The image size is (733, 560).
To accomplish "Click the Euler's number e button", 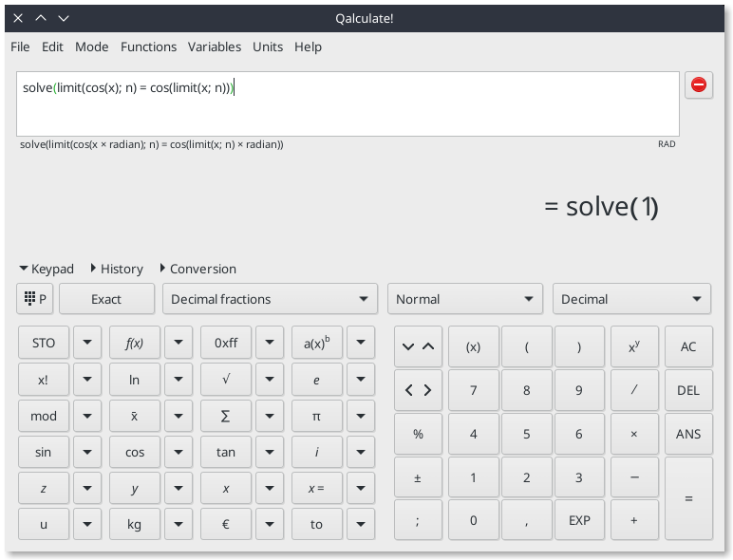I will [x=317, y=380].
